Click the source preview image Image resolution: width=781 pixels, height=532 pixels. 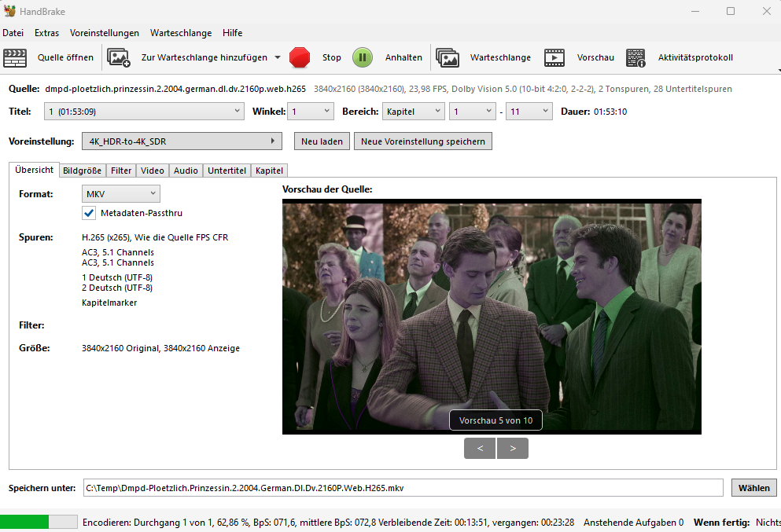coord(492,317)
